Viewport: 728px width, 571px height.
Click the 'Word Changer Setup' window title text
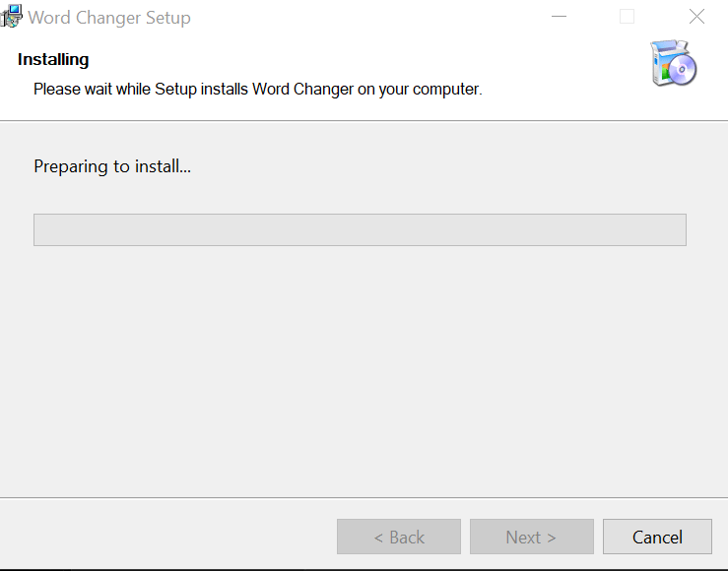(x=109, y=18)
